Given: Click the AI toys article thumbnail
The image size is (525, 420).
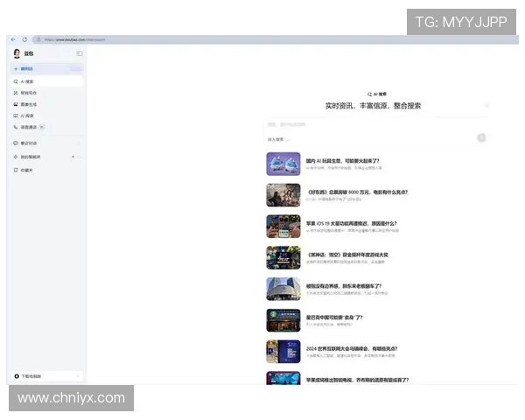Looking at the screenshot, I should [x=283, y=164].
